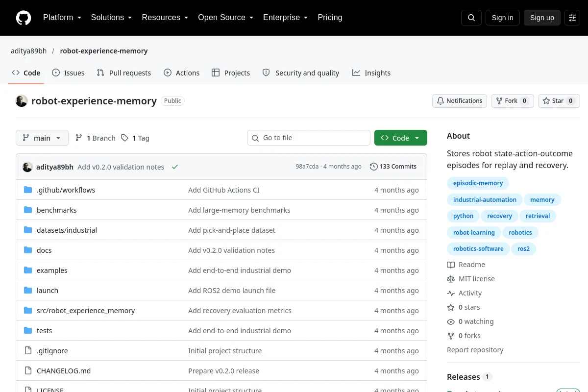This screenshot has height=392, width=588.
Task: Click the docs folder icon
Action: point(28,250)
